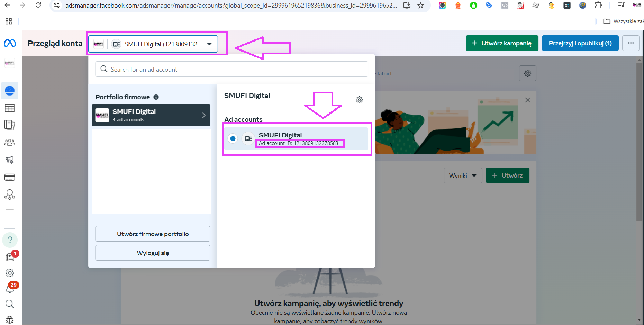644x325 pixels.
Task: Open gear settings next to SMUFI Digital heading
Action: (x=360, y=100)
